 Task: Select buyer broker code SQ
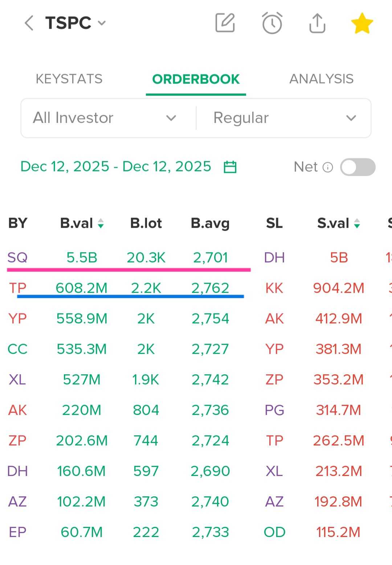point(17,258)
